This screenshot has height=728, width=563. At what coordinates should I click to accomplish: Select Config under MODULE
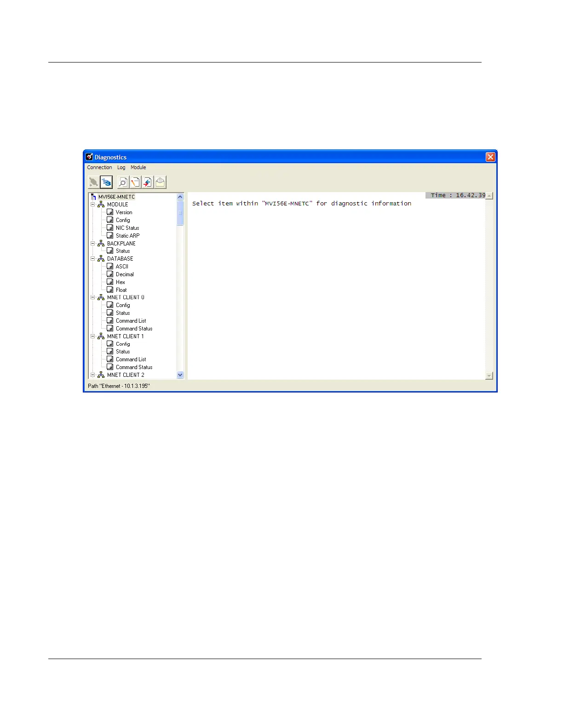(123, 220)
